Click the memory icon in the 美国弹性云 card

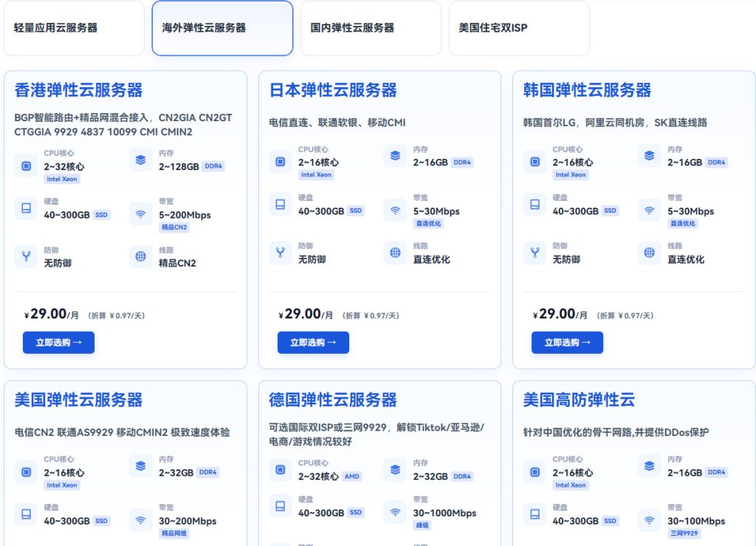click(x=141, y=466)
